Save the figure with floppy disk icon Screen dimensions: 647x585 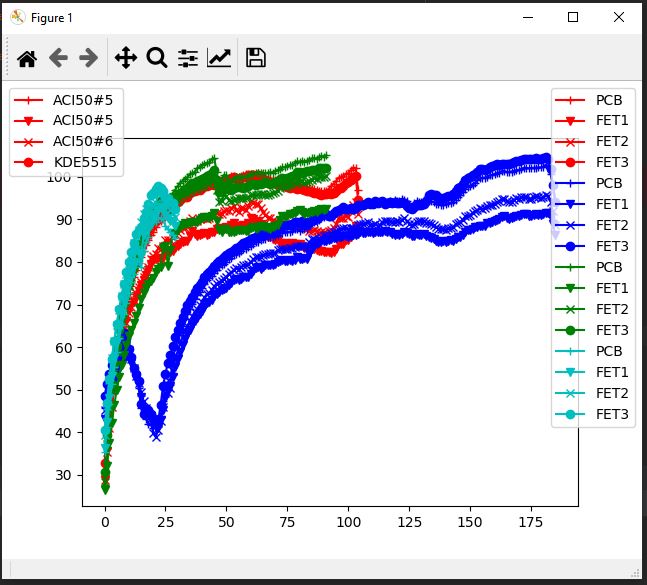click(x=255, y=58)
